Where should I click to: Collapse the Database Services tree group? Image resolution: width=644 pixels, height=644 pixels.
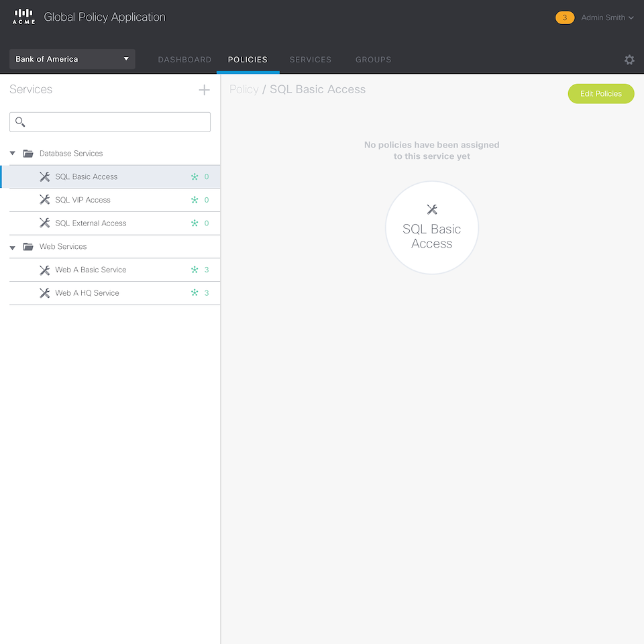coord(13,154)
